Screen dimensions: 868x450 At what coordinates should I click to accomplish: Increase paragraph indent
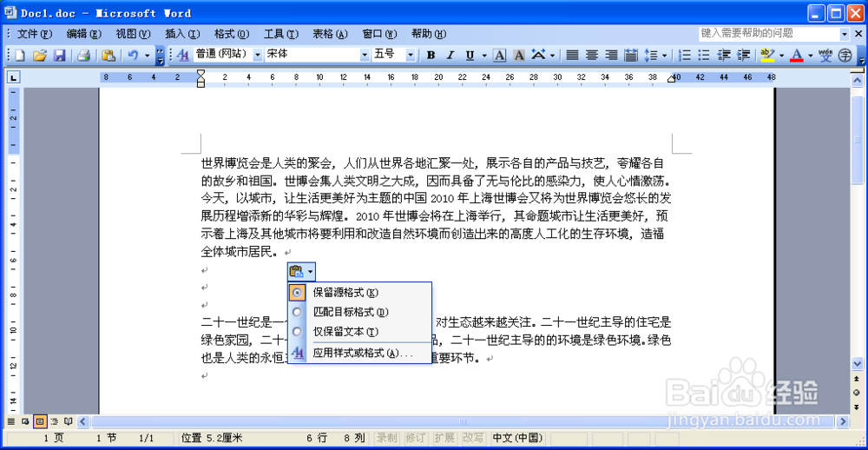[744, 55]
